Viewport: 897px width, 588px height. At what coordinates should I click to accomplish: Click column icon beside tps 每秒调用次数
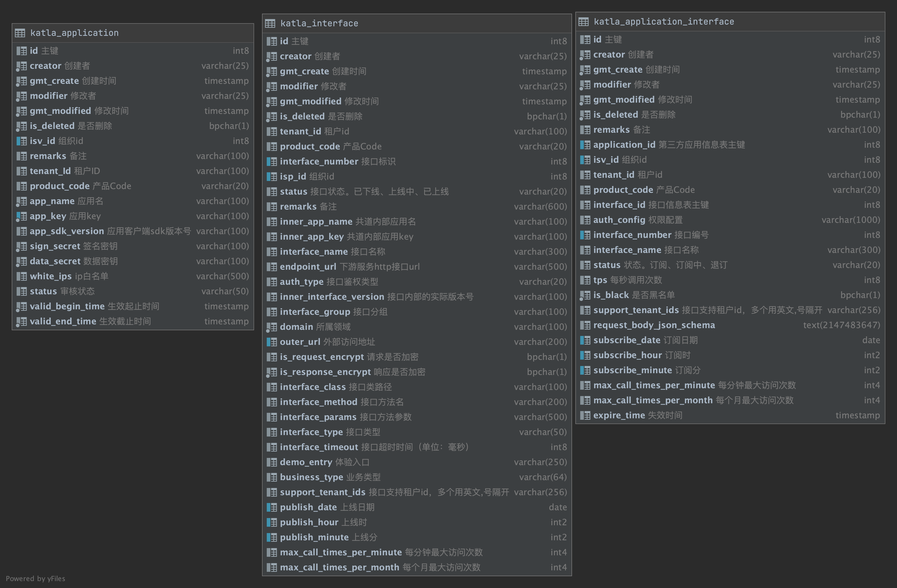585,280
